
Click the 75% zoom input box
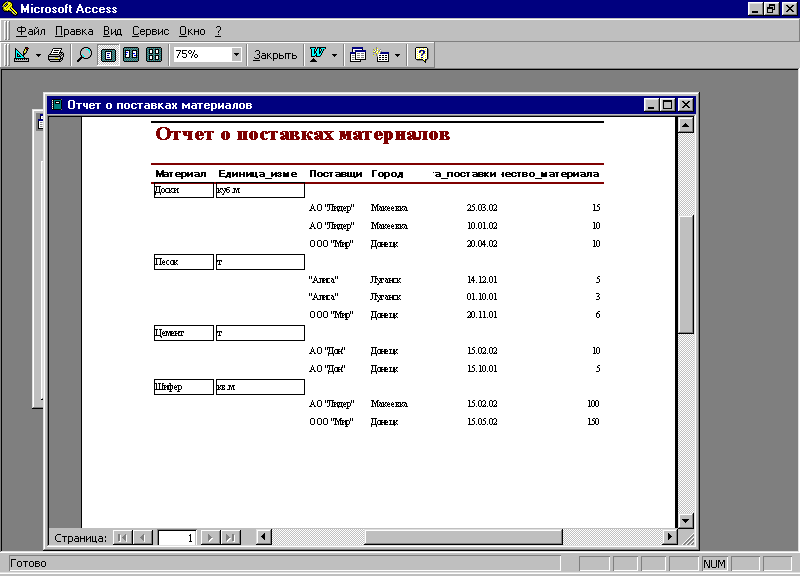click(x=202, y=54)
